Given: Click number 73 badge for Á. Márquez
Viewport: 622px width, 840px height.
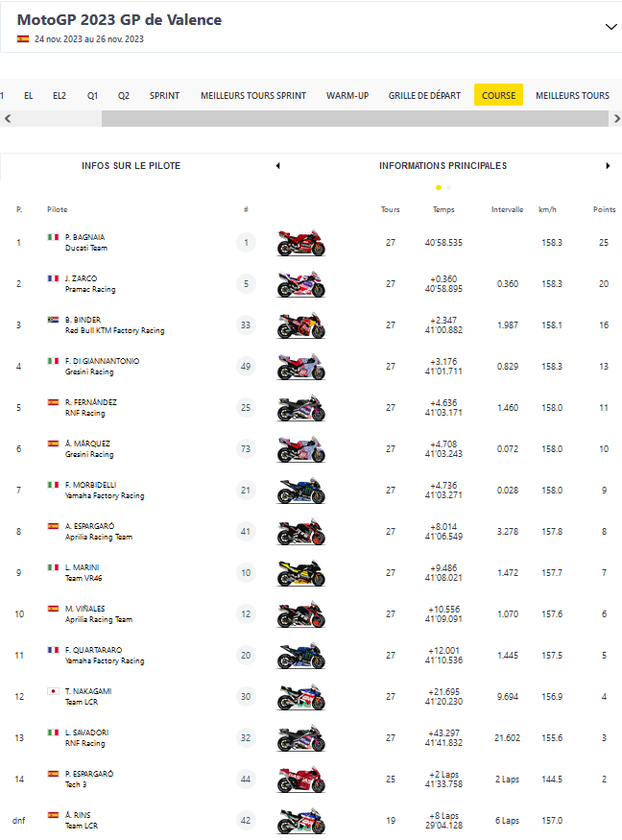Looking at the screenshot, I should [246, 449].
